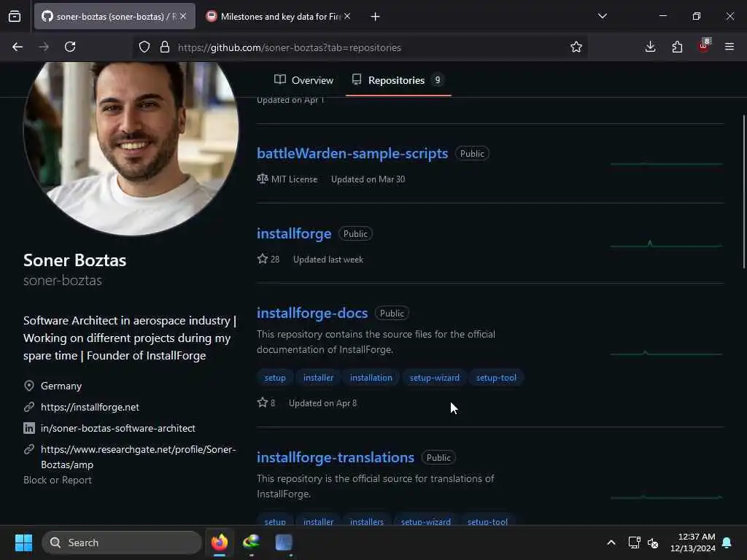Open Firefox application hamburger menu
This screenshot has height=560, width=747.
729,47
